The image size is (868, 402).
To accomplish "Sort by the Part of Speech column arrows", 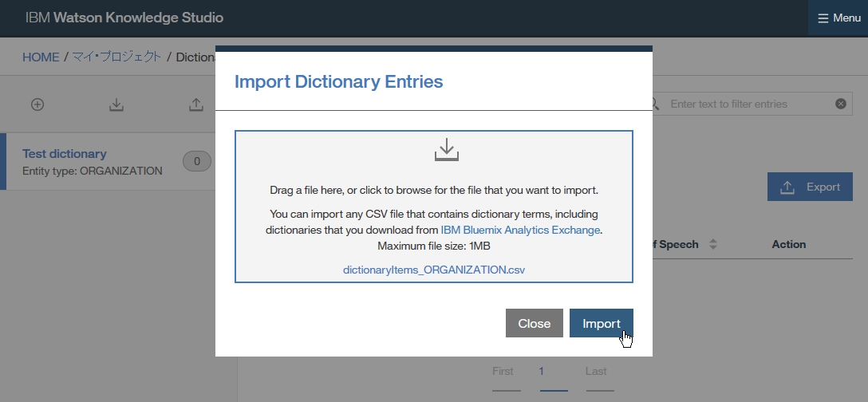I will pyautogui.click(x=713, y=244).
